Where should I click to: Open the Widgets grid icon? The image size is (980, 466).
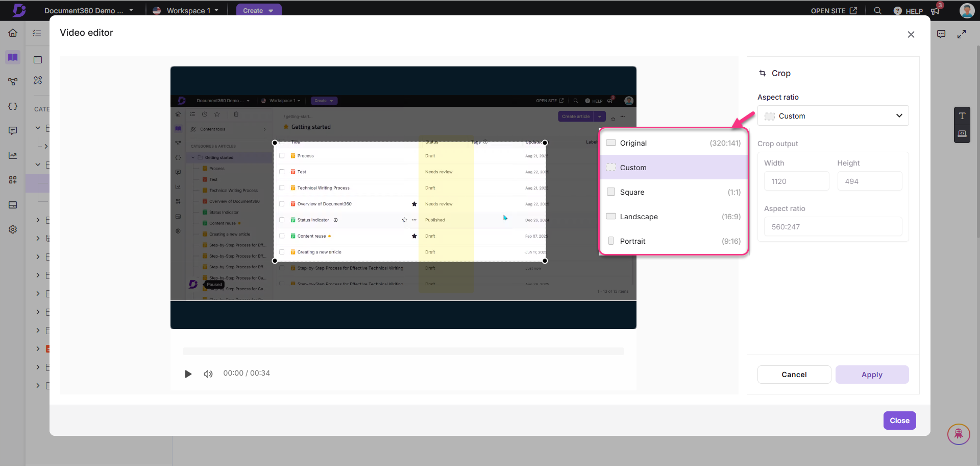coord(13,180)
